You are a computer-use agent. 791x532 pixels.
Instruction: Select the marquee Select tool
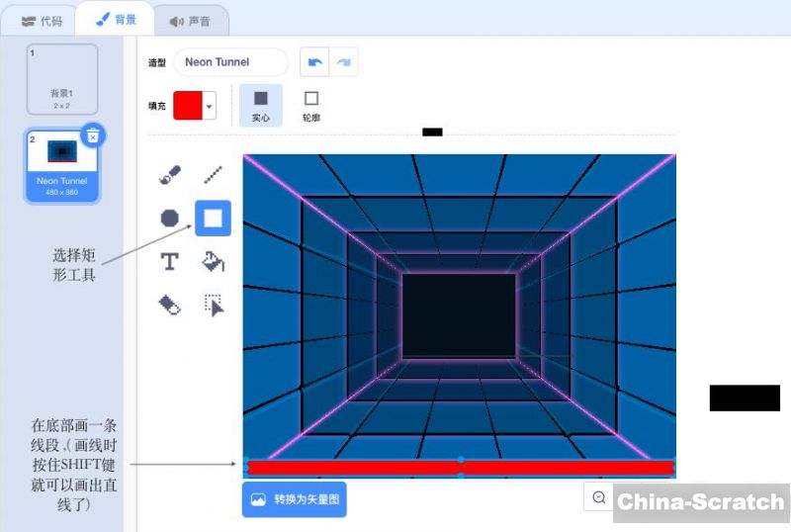pos(213,305)
